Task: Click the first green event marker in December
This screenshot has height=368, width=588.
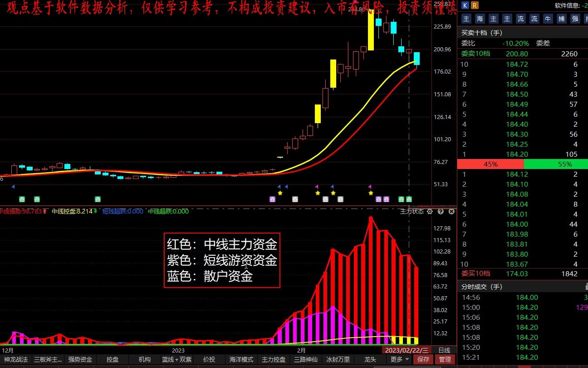Action: 22,199
